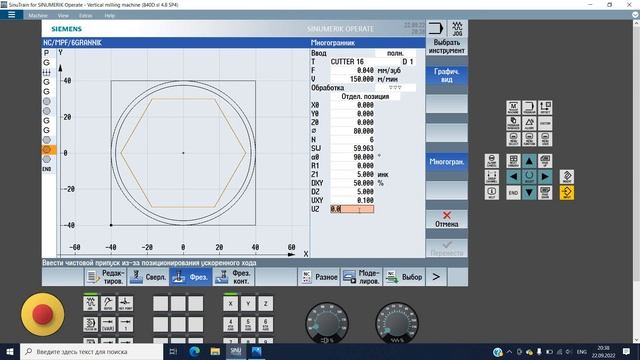Toggle the DXY '%' unit field
The image size is (640, 360).
[381, 183]
